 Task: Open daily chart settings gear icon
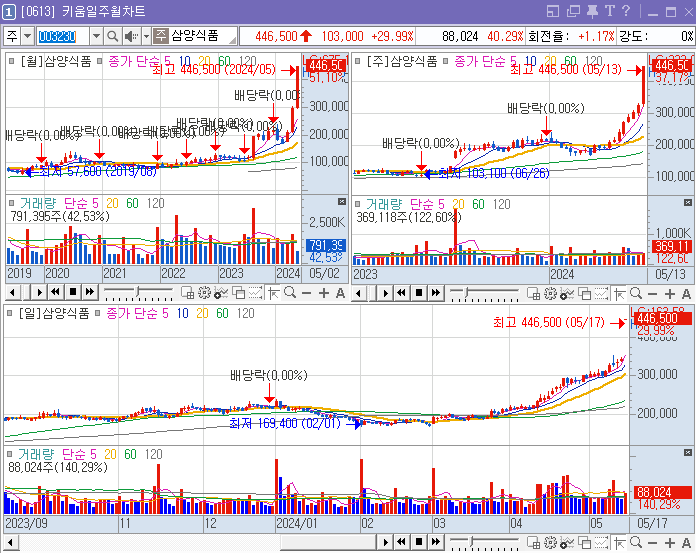coord(550,542)
